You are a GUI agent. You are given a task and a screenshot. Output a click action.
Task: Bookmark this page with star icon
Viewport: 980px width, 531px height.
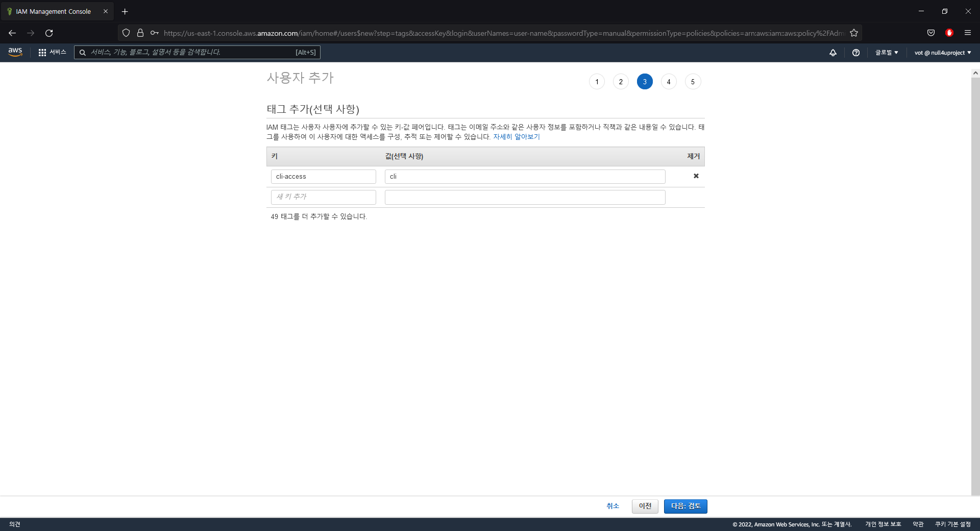point(854,33)
